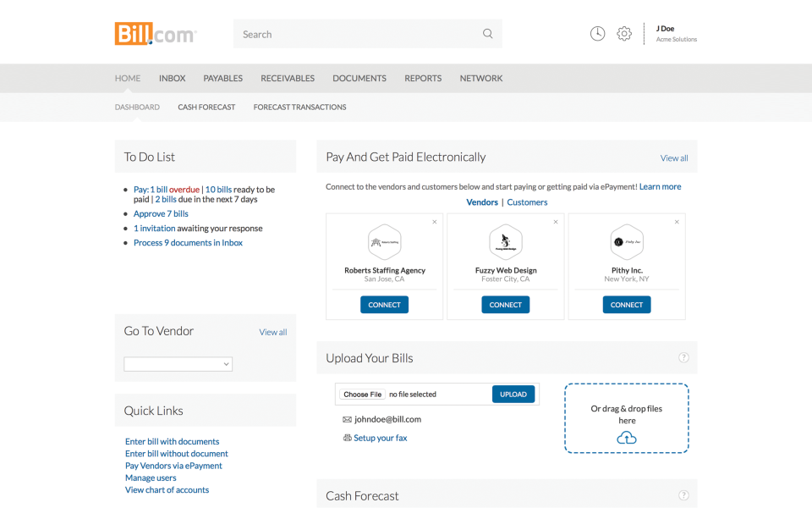Click the Bill.com logo
The width and height of the screenshot is (812, 508).
click(x=156, y=34)
